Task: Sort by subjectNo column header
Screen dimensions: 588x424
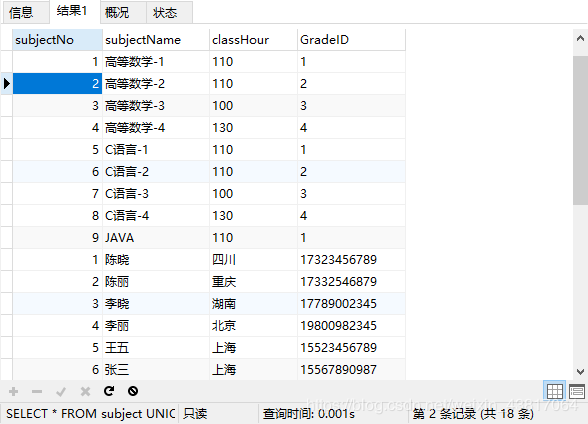Action: click(57, 40)
